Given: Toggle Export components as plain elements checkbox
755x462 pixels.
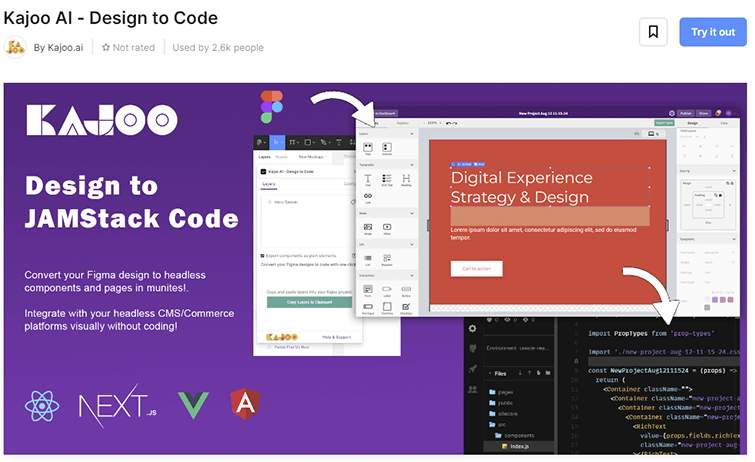Looking at the screenshot, I should pyautogui.click(x=262, y=256).
